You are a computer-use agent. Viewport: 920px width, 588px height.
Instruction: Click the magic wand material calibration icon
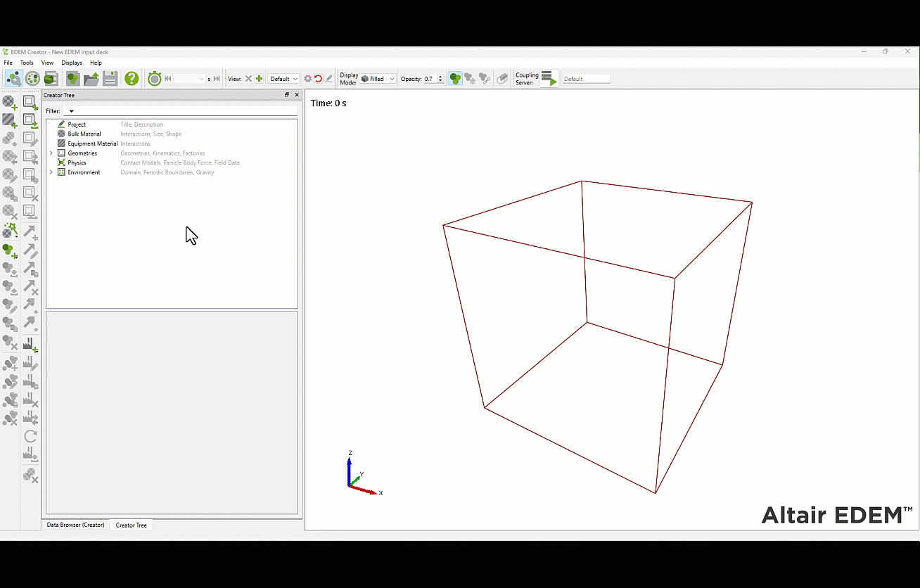click(10, 230)
